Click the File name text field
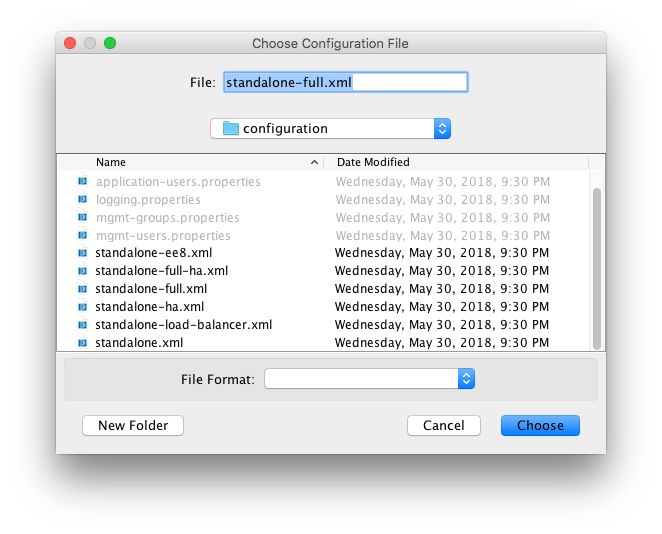The height and width of the screenshot is (534, 662). (345, 82)
